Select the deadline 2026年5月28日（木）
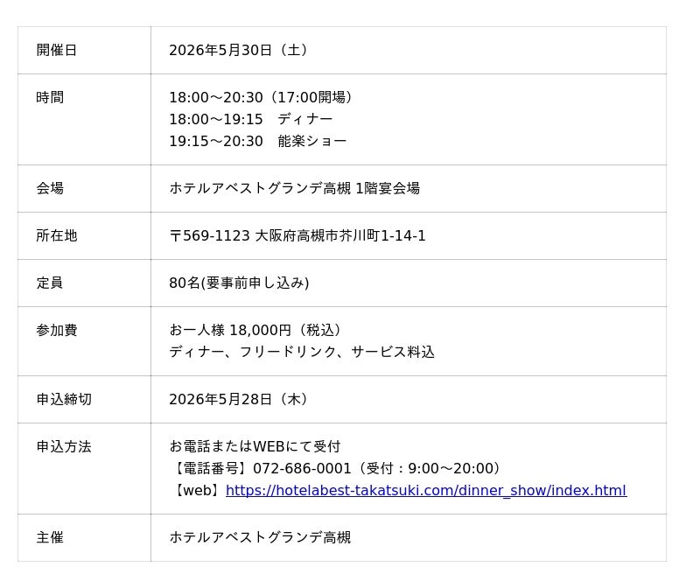This screenshot has width=700, height=588. pyautogui.click(x=238, y=400)
